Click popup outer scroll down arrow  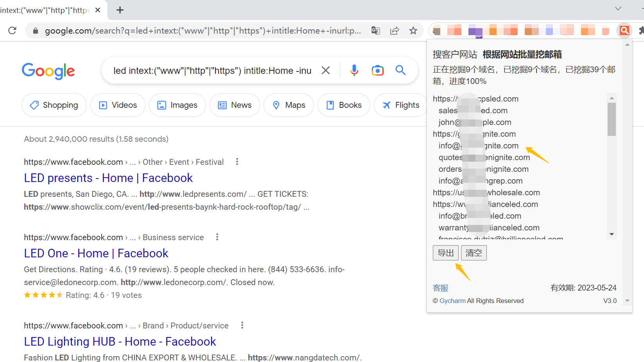pyautogui.click(x=628, y=301)
